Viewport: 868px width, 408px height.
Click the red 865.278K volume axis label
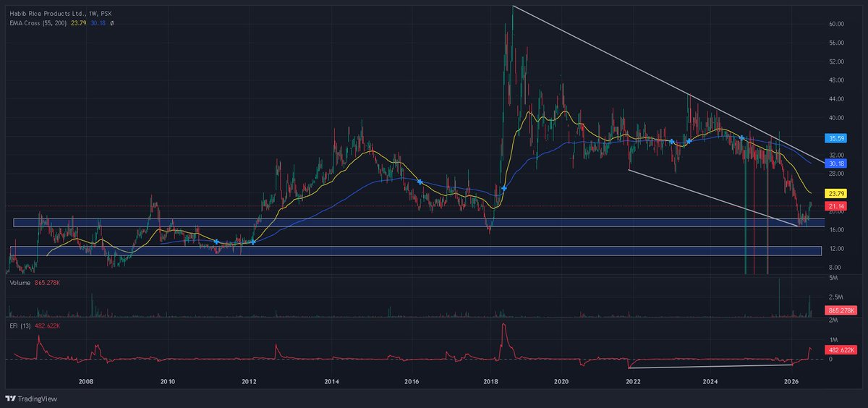coord(841,310)
